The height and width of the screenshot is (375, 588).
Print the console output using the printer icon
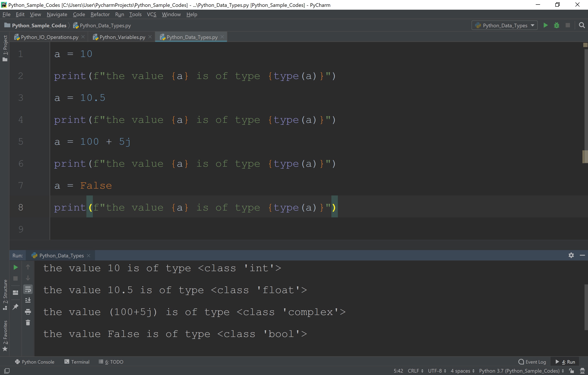tap(28, 312)
